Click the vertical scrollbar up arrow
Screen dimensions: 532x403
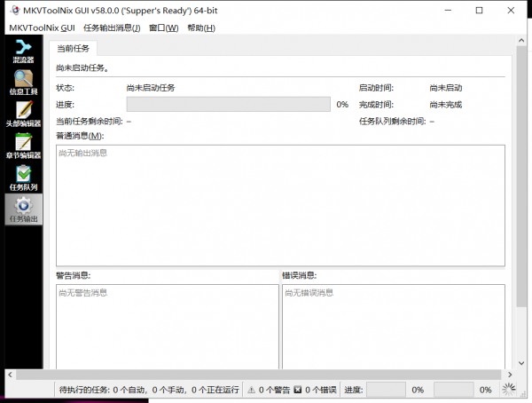point(521,41)
